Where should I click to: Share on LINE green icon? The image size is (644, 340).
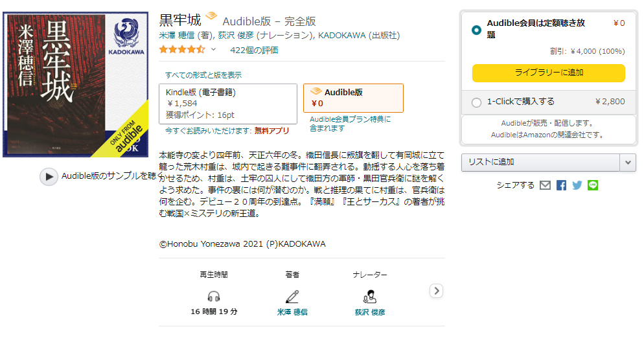coord(593,185)
